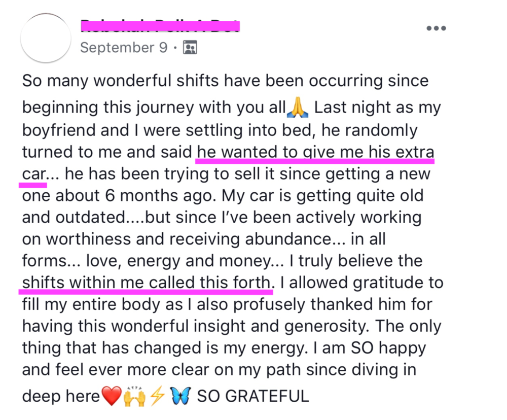This screenshot has width=507, height=420.
Task: Click the word 'worthiness' in the post
Action: click(88, 239)
